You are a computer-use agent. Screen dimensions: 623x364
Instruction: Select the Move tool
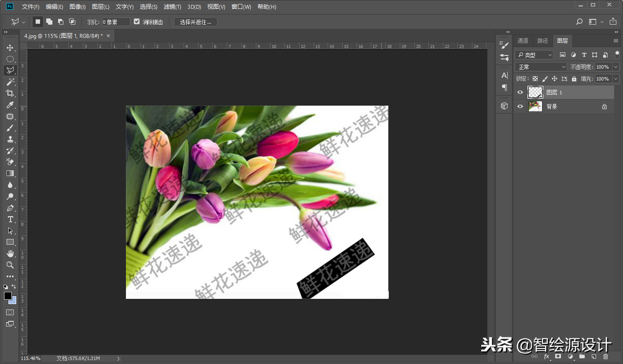[x=10, y=48]
